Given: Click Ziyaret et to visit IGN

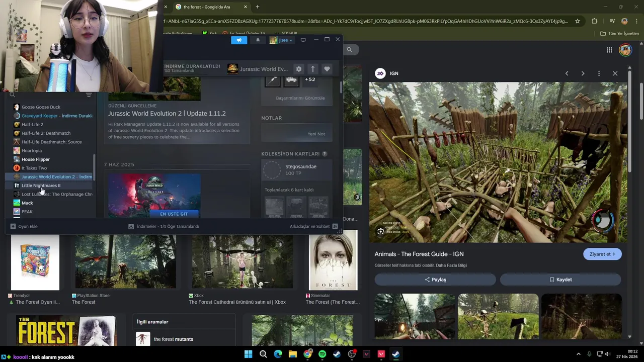Looking at the screenshot, I should pos(602,254).
